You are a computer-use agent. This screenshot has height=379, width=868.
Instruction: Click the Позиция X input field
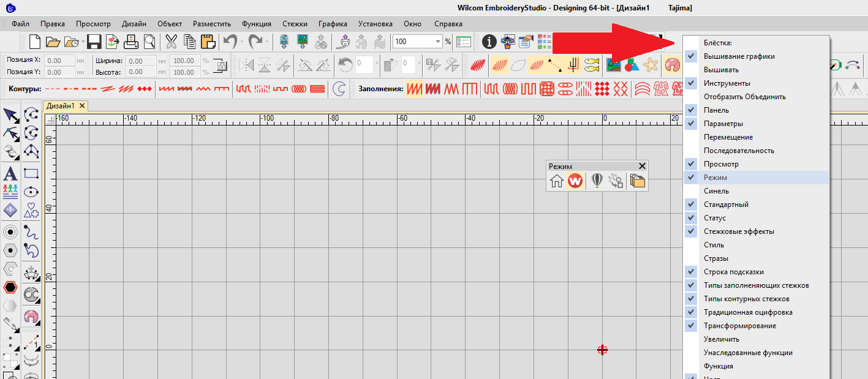click(60, 61)
